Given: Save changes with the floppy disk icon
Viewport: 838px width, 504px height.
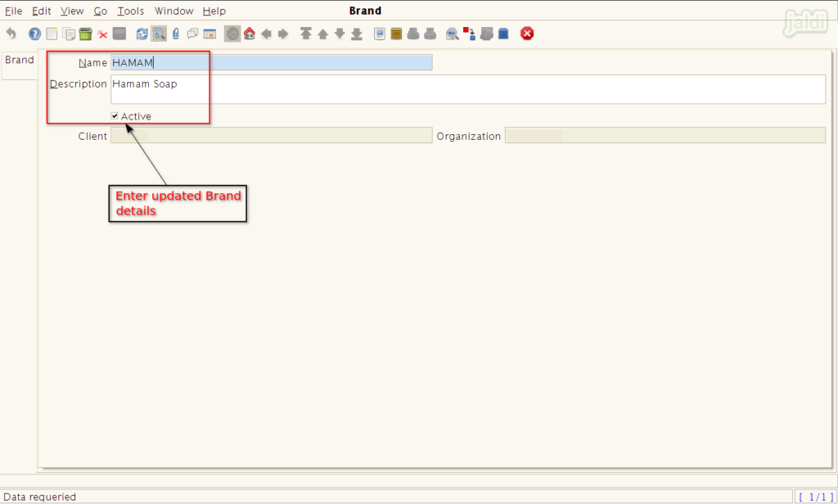Looking at the screenshot, I should click(x=119, y=34).
